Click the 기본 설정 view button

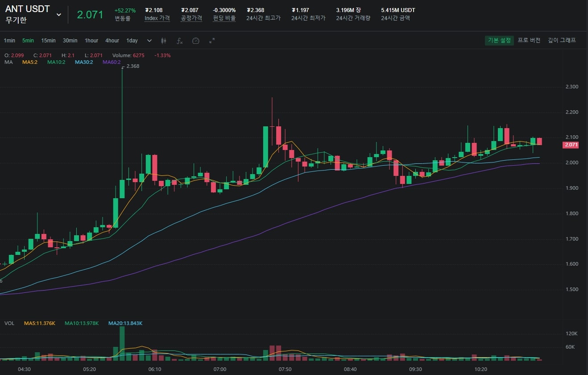click(499, 40)
